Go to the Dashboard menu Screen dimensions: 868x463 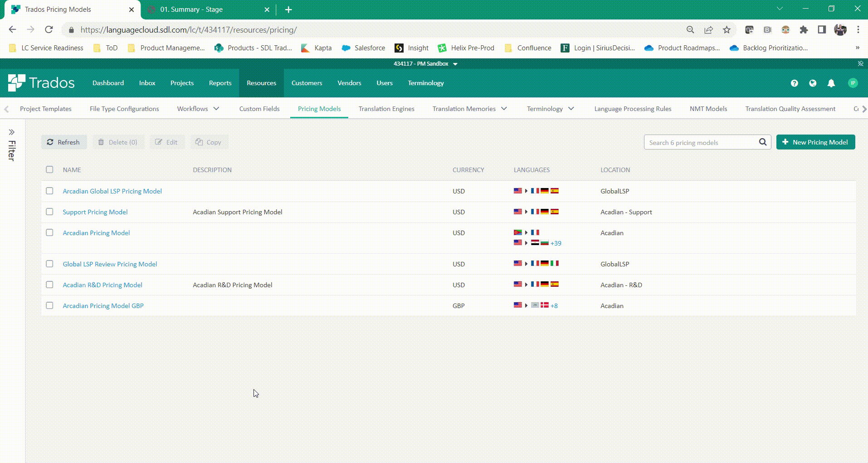(108, 83)
